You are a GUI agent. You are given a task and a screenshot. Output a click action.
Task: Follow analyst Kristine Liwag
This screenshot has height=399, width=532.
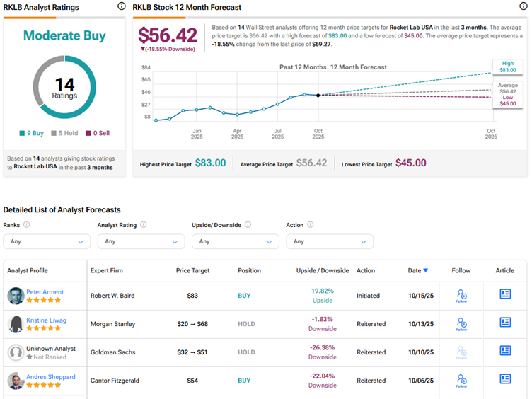[461, 323]
